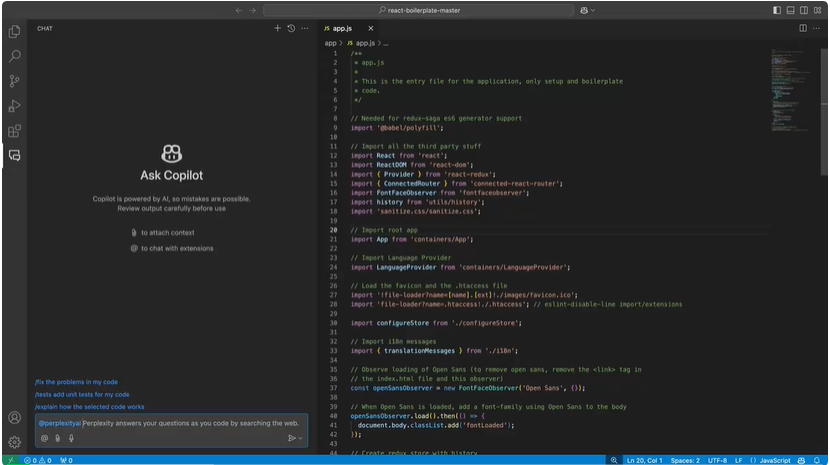Click line number 20 in the gutter

tap(333, 230)
